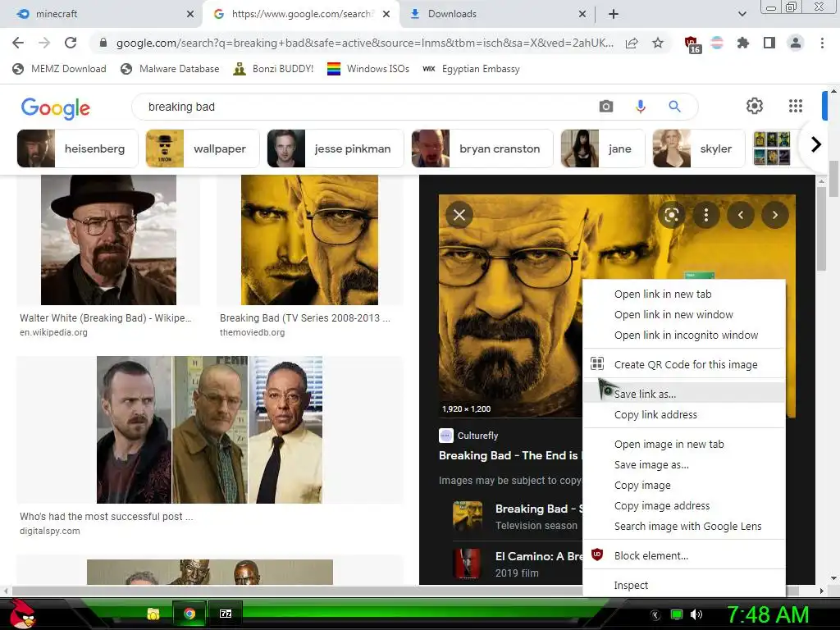Viewport: 840px width, 630px height.
Task: Expand the tab search dropdown arrow
Action: click(742, 14)
